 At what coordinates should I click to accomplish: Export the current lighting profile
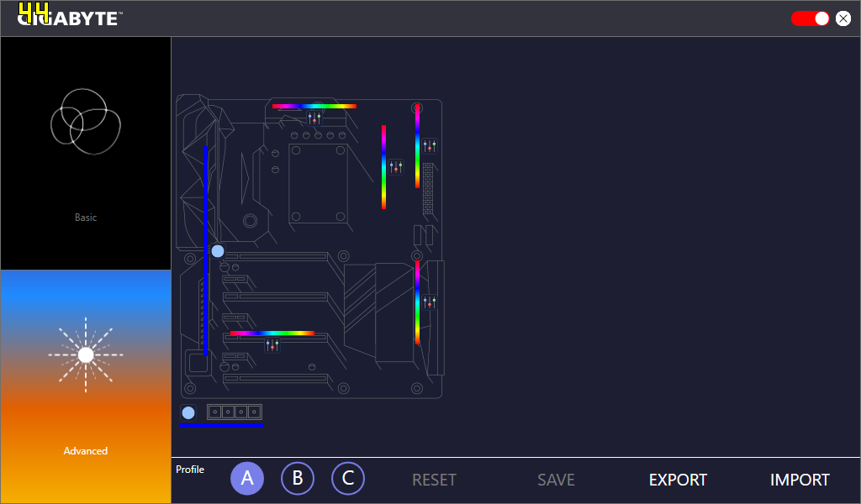point(678,480)
